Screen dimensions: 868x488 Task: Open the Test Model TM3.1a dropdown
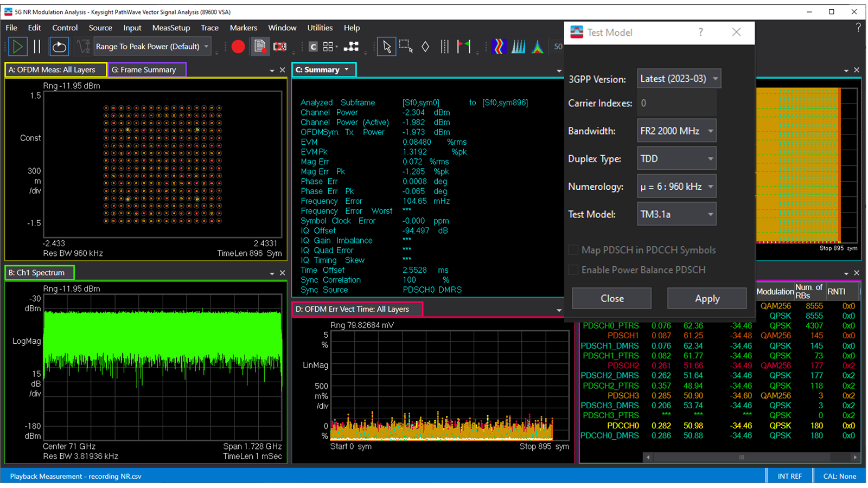(676, 214)
